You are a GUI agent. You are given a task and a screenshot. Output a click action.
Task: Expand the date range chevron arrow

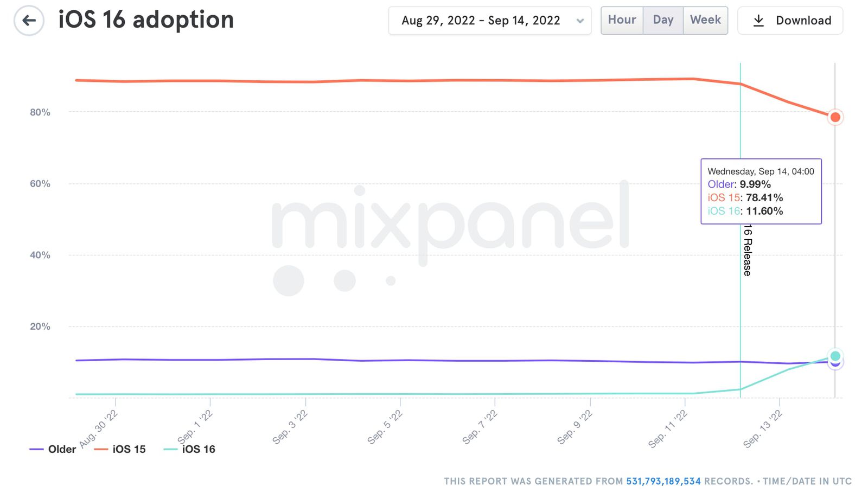tap(580, 21)
